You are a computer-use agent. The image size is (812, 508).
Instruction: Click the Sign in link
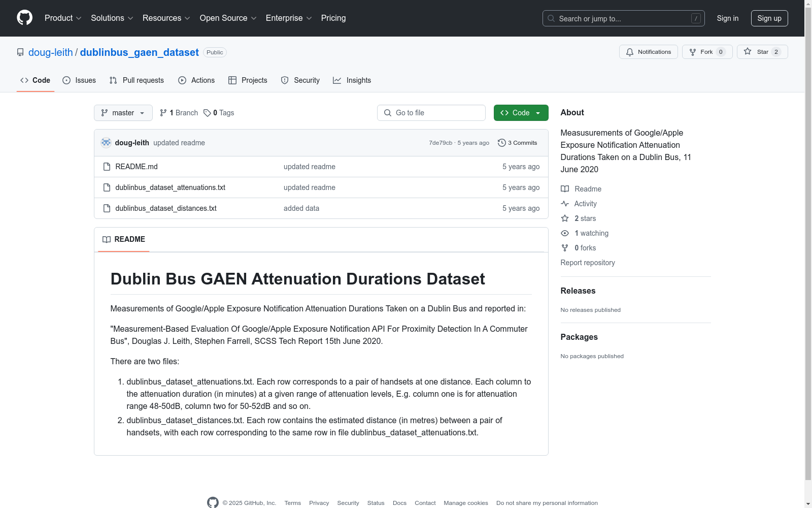point(728,18)
